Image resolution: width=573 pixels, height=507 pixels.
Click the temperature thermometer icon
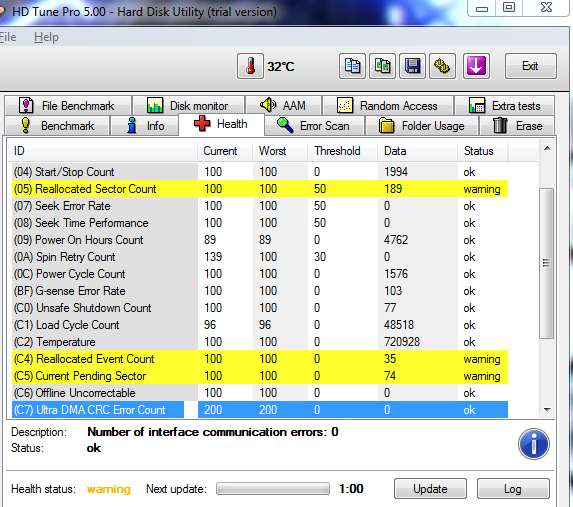pyautogui.click(x=250, y=66)
